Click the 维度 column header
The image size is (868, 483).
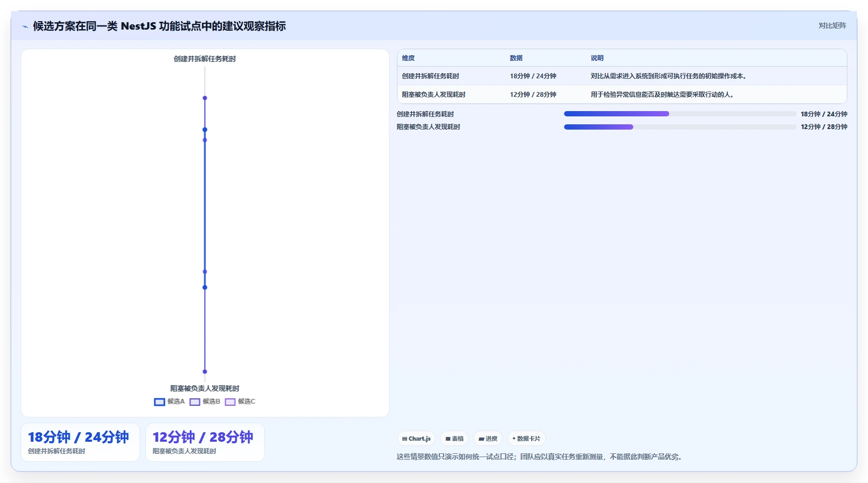tap(408, 58)
